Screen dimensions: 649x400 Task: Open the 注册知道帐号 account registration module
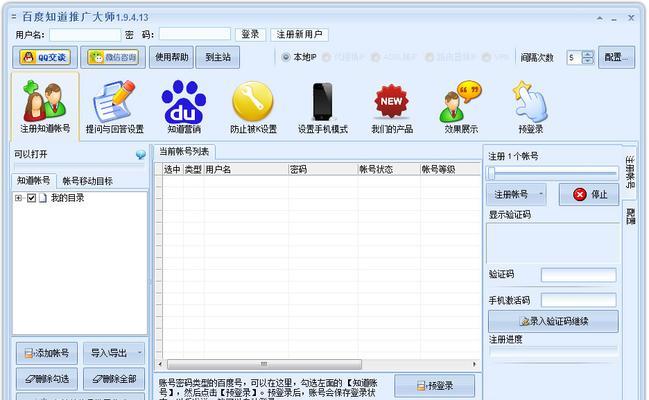click(45, 106)
